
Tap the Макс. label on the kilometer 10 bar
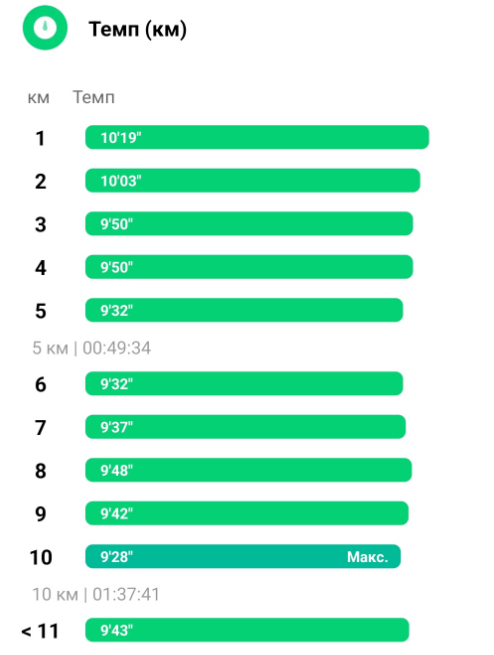coord(367,557)
